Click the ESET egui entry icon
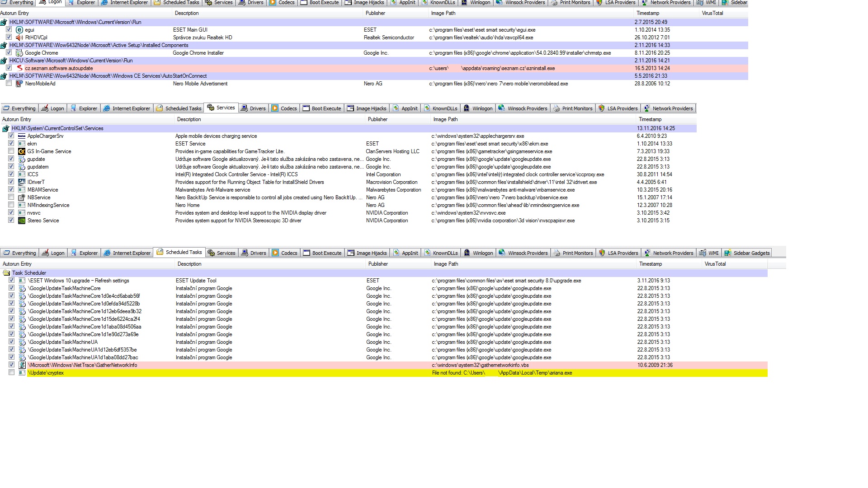The image size is (868, 488). click(19, 30)
